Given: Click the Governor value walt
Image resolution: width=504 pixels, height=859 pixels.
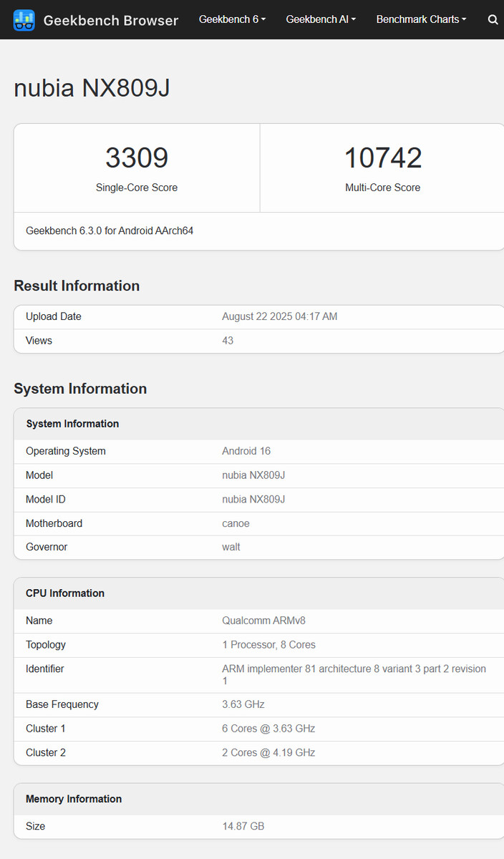Looking at the screenshot, I should tap(231, 547).
